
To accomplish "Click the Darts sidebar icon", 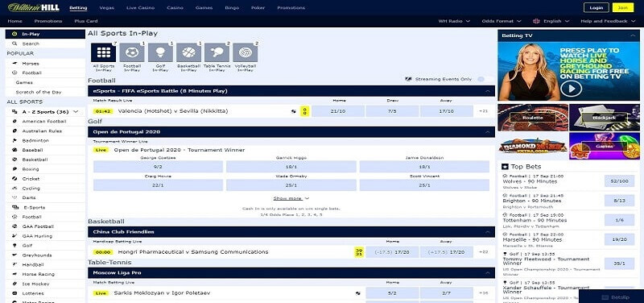I will (14, 197).
